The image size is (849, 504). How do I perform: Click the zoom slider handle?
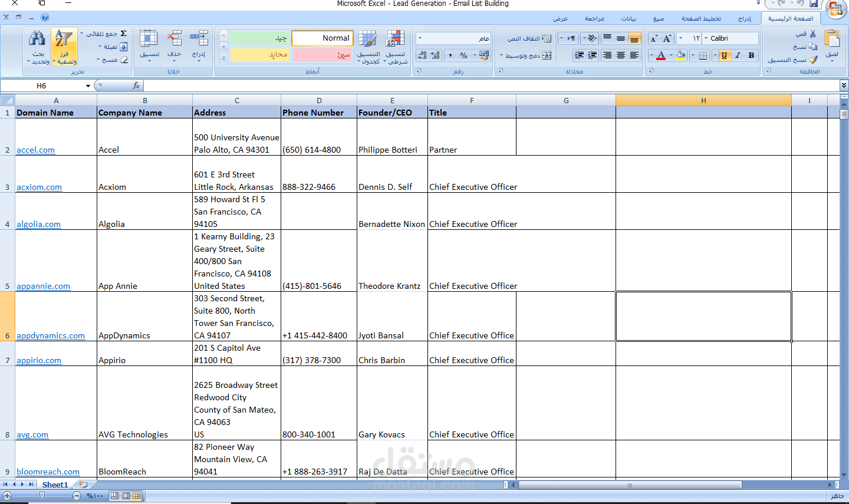pos(42,496)
